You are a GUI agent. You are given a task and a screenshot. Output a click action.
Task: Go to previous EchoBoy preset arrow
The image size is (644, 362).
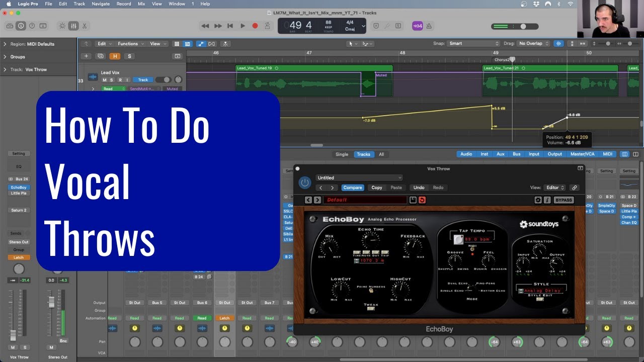[309, 200]
